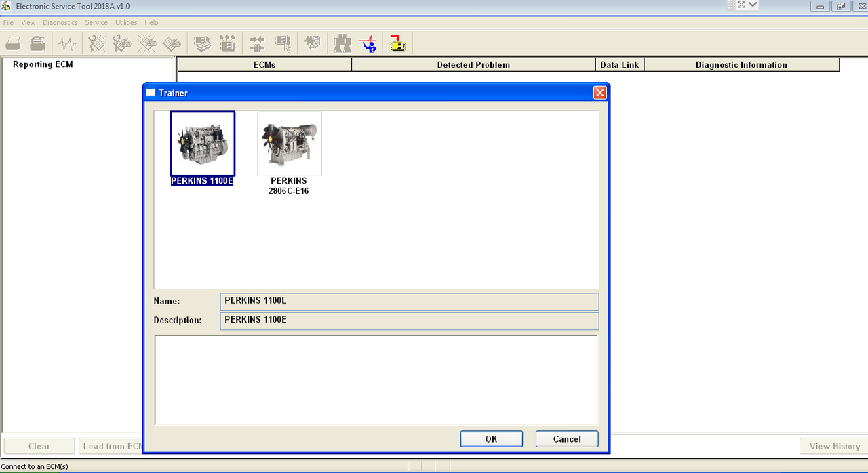Screen dimensions: 868x473
Task: Click the Connect/Disconnect plug icon
Action: coord(257,44)
